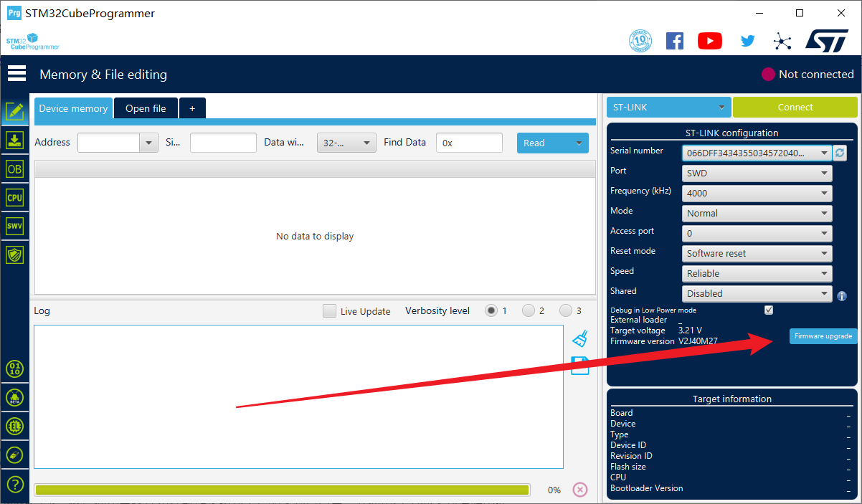Open Erasing & Programming download icon in sidebar

(14, 140)
